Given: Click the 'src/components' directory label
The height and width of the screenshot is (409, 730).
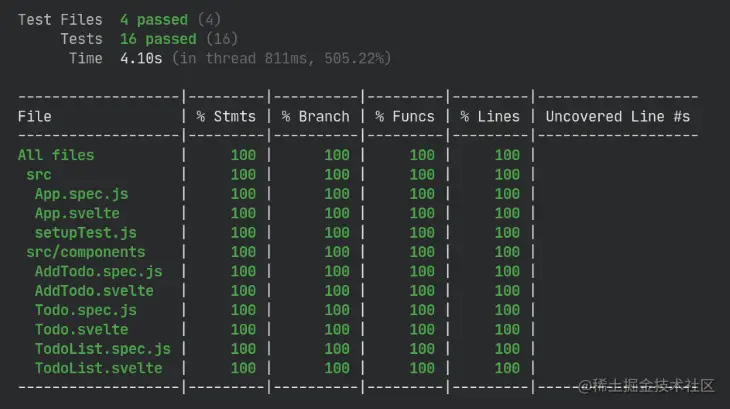Looking at the screenshot, I should point(86,252).
